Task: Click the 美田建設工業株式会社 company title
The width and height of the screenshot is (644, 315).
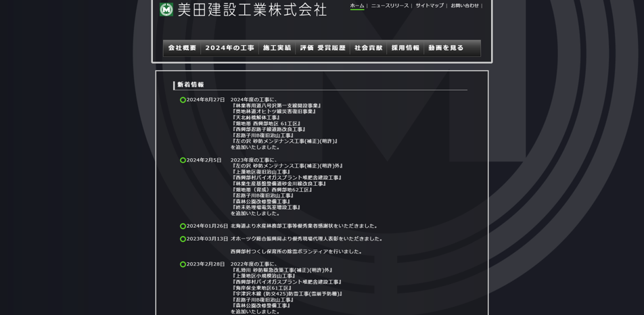Action: point(252,9)
